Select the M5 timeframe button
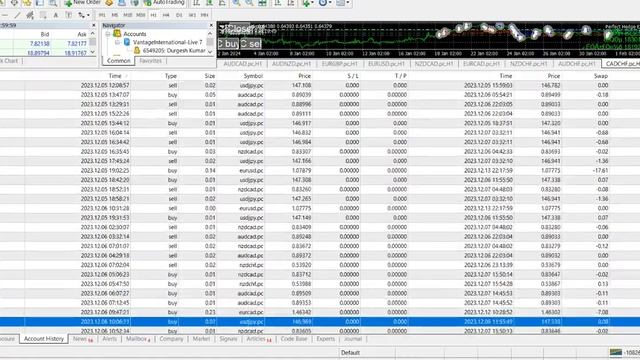Viewport: 640px width, 360px height. (x=115, y=15)
